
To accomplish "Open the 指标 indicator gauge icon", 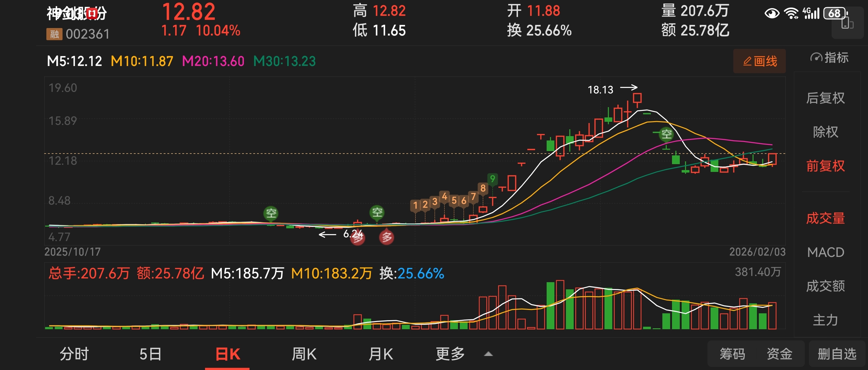I will pyautogui.click(x=816, y=58).
